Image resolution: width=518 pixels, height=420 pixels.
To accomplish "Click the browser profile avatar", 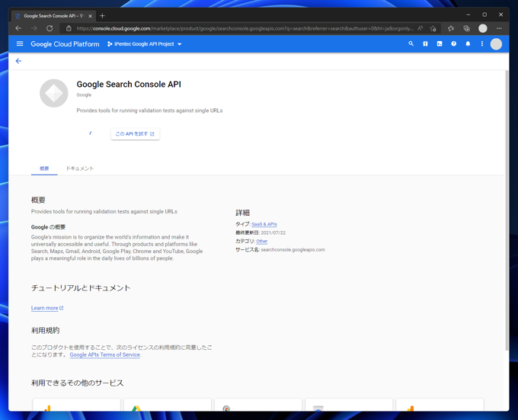I will pyautogui.click(x=483, y=28).
